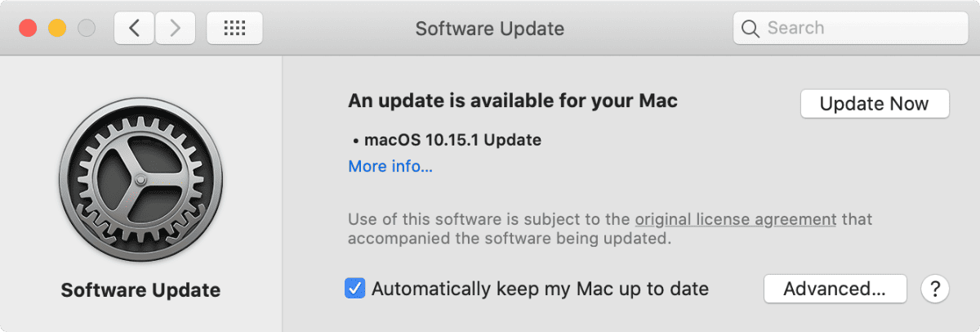The height and width of the screenshot is (332, 980).
Task: Uncheck the automatic Mac updates checkbox
Action: click(354, 289)
